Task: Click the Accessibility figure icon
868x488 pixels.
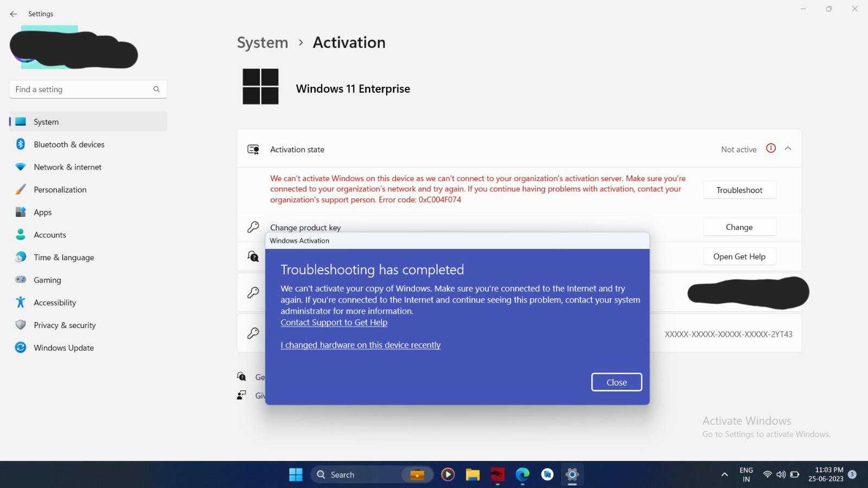Action: click(x=21, y=303)
